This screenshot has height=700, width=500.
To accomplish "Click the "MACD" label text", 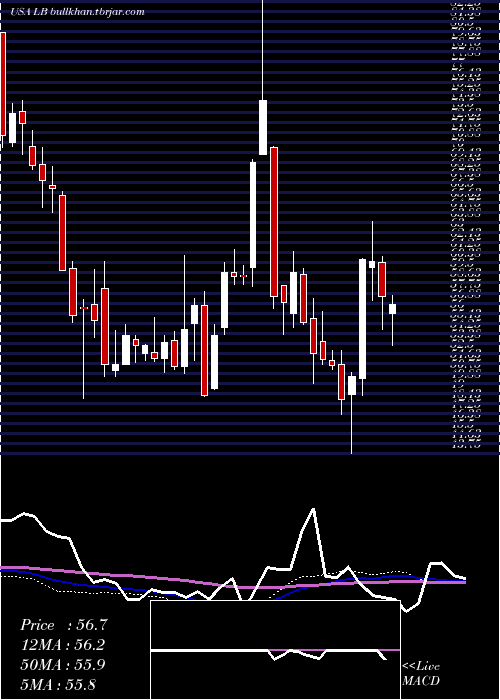I will (421, 681).
